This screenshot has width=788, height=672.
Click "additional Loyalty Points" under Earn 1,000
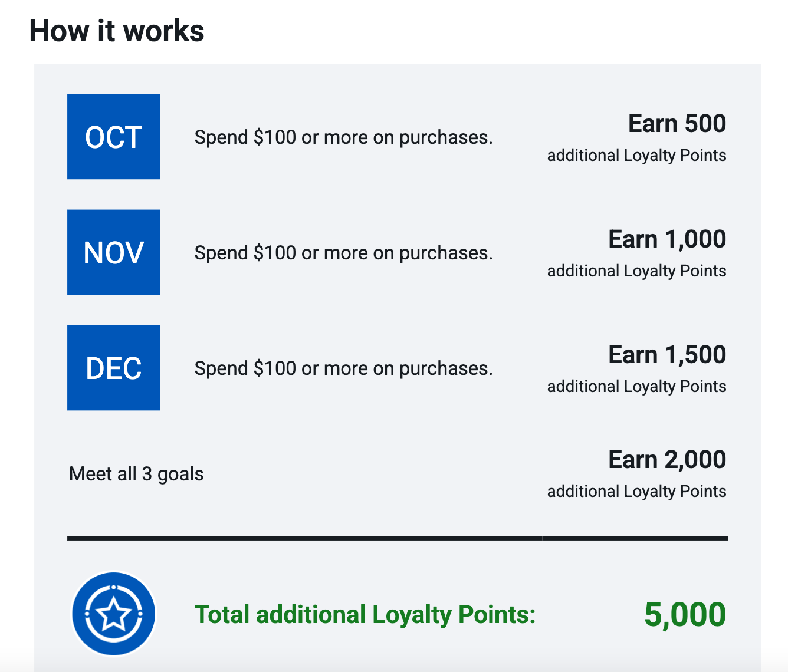[636, 271]
